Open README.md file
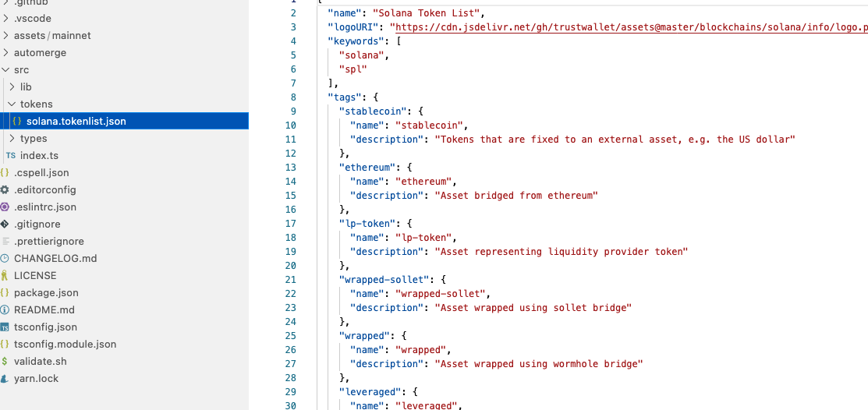This screenshot has height=410, width=868. point(44,310)
